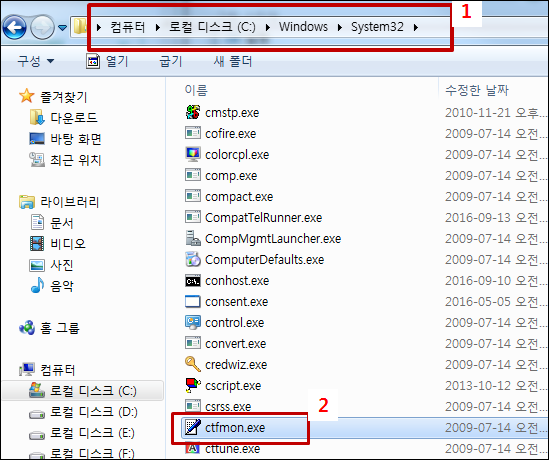This screenshot has width=549, height=460.
Task: Select the cttune.exe file name
Action: point(232,448)
